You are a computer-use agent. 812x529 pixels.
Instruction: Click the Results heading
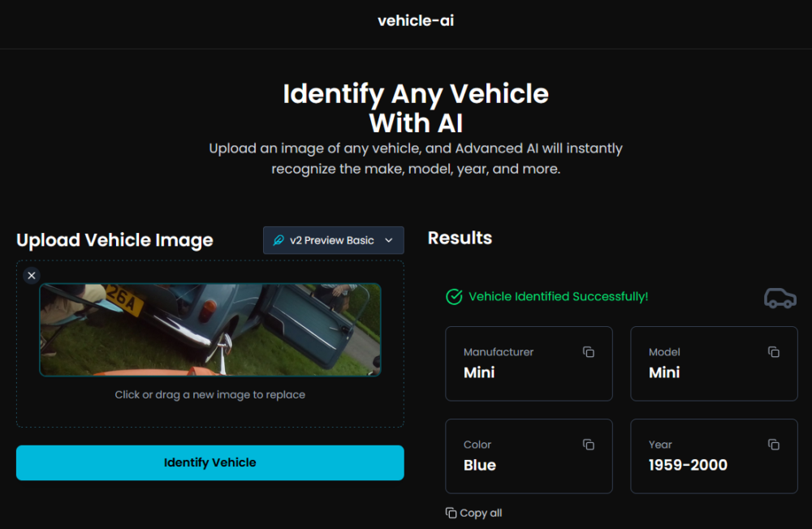coord(460,238)
